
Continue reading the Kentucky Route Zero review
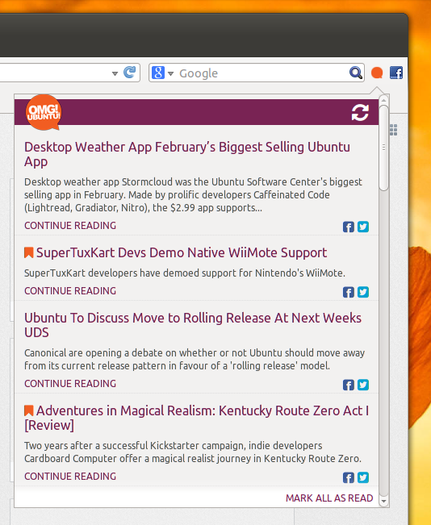click(x=70, y=476)
